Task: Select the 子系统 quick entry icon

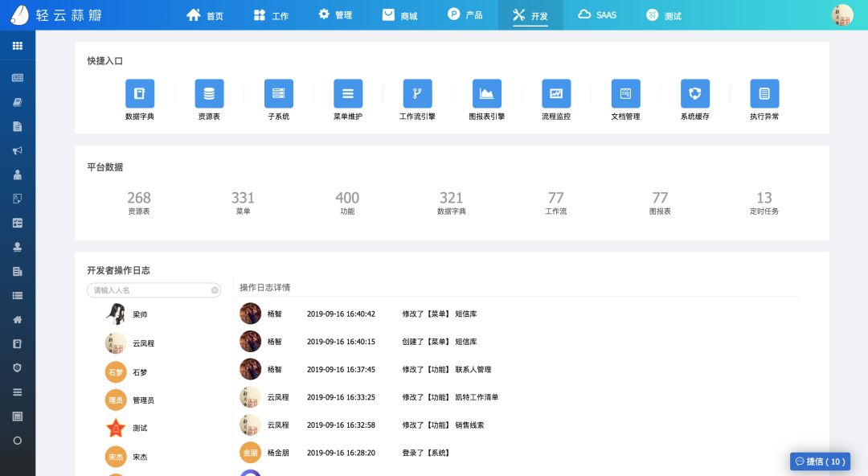Action: (x=279, y=92)
